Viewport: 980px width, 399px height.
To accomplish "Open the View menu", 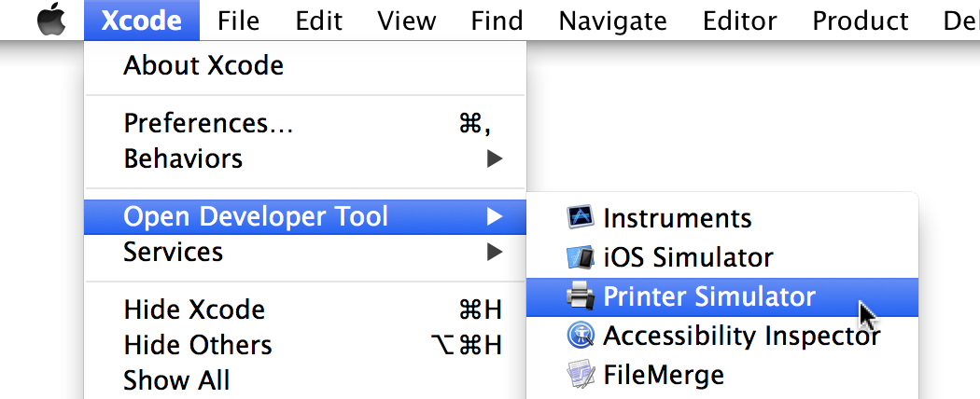I will click(408, 20).
